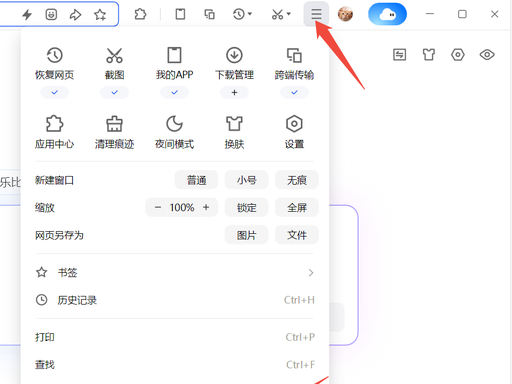512x384 pixels.
Task: Open 跨端传输 cross-device transfer
Action: (294, 64)
